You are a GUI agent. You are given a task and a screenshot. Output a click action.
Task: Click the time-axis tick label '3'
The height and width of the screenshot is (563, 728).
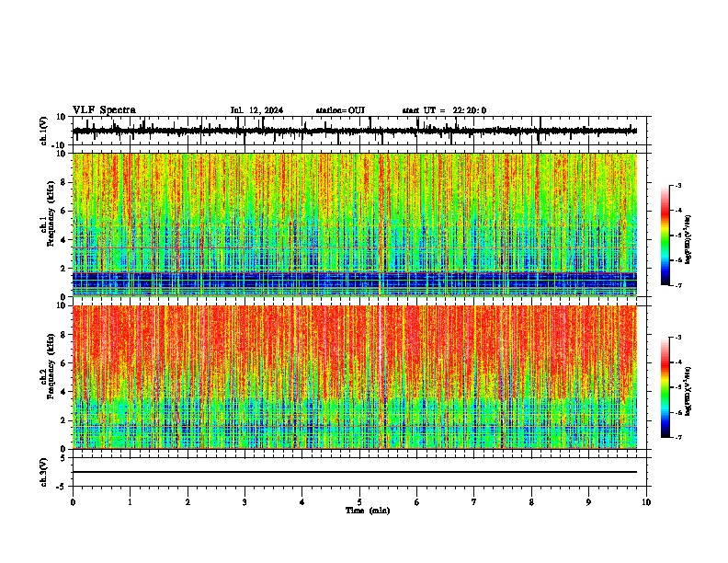point(245,502)
